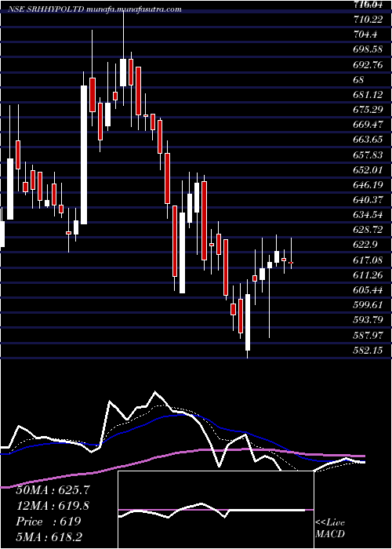The width and height of the screenshot is (392, 549).
Task: Click the 12MA : 619.8 legend value
Action: pos(53,506)
